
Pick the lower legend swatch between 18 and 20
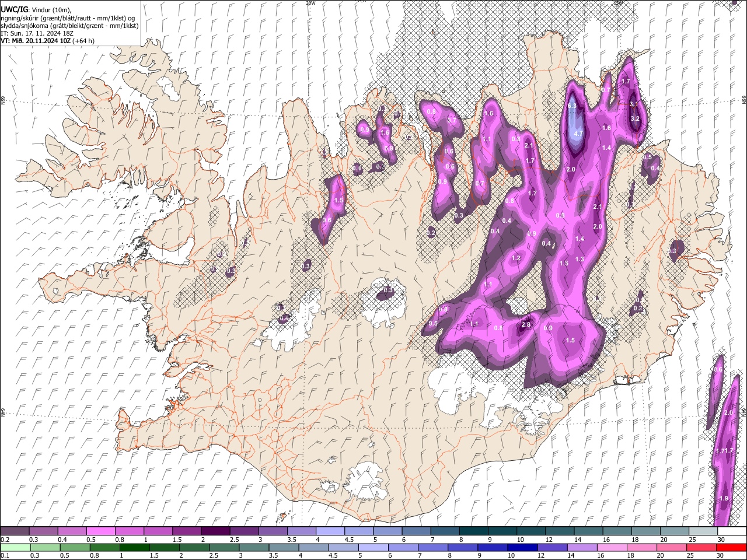pos(641,547)
